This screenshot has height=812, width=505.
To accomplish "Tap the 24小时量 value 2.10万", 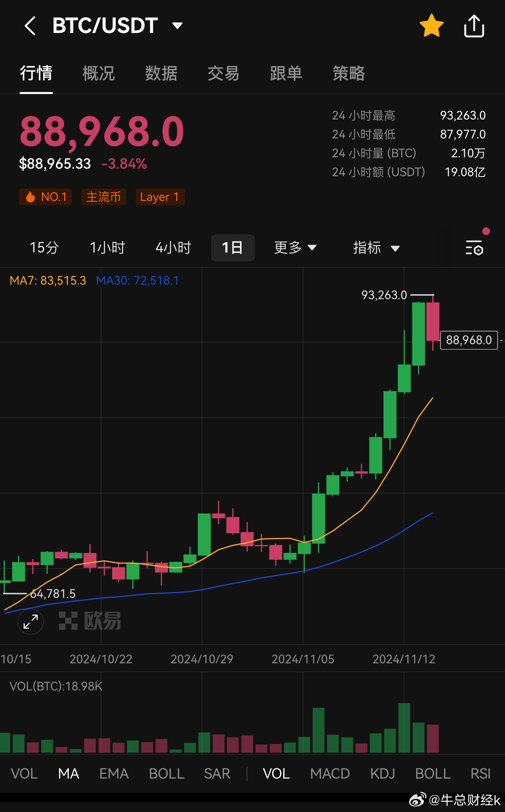I will [468, 153].
